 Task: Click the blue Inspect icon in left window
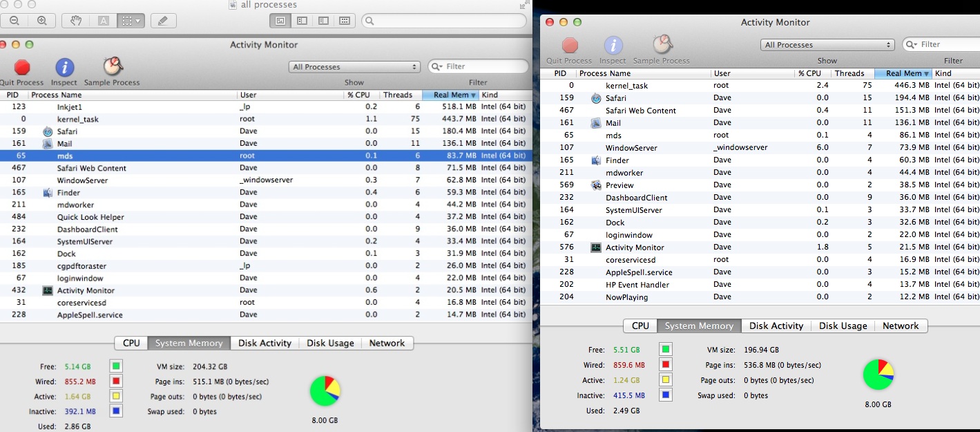[x=64, y=67]
